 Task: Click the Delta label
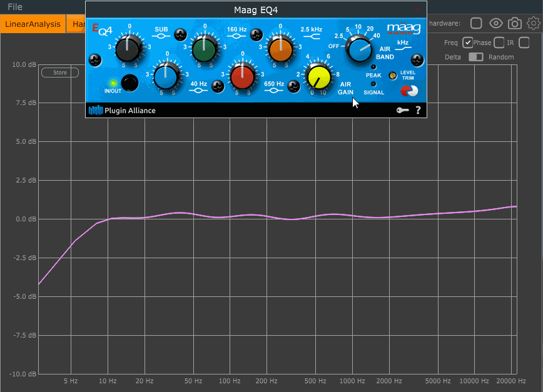coord(453,57)
